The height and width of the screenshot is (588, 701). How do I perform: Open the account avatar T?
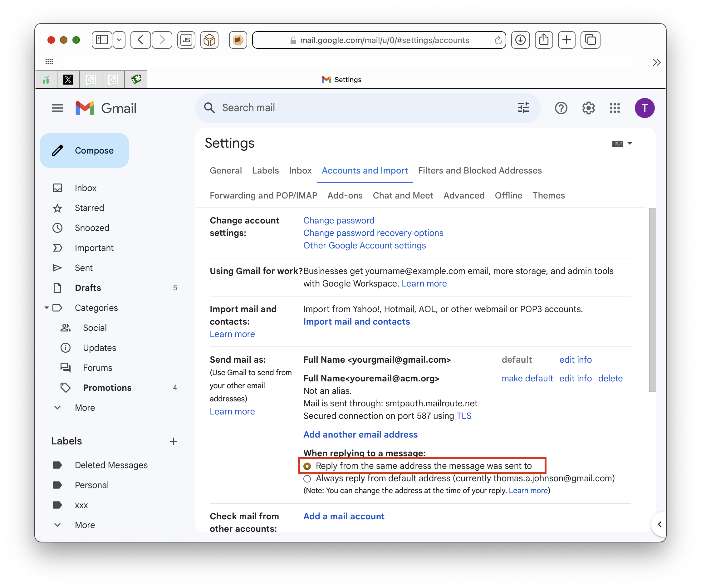click(644, 108)
